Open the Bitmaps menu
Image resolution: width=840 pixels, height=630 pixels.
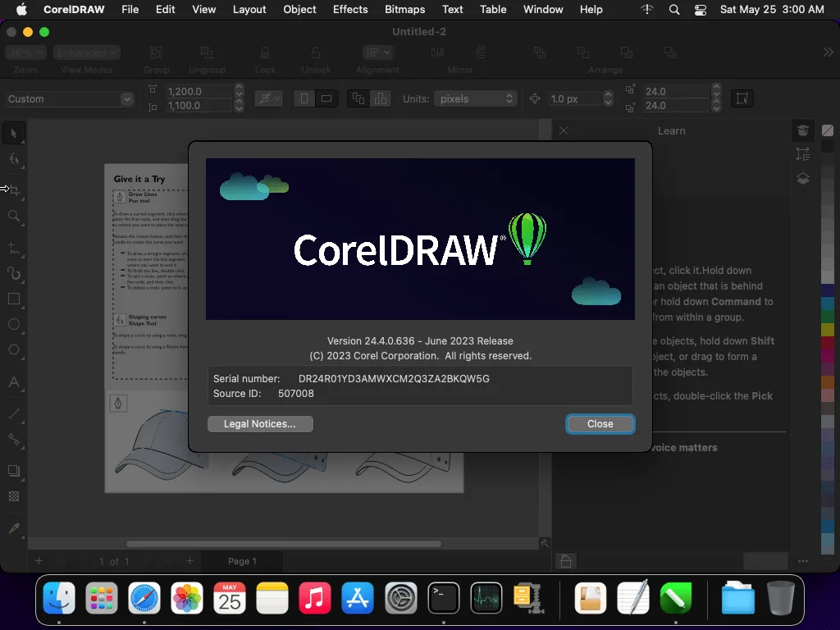[405, 10]
